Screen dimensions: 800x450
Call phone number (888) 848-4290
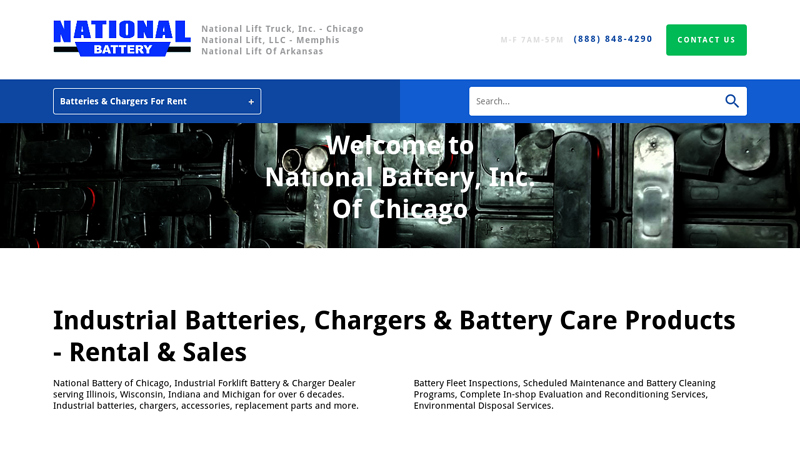tap(612, 39)
